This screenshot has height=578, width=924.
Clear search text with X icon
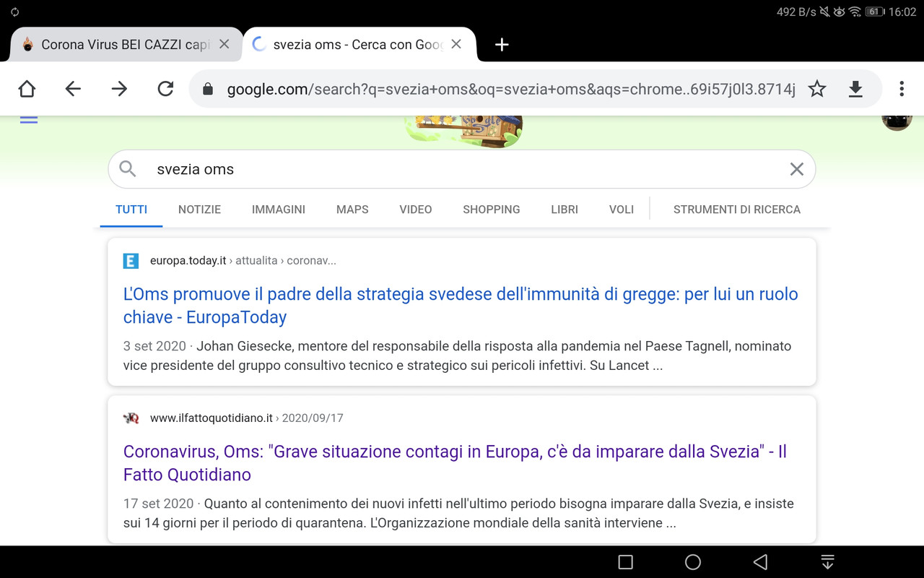coord(796,169)
